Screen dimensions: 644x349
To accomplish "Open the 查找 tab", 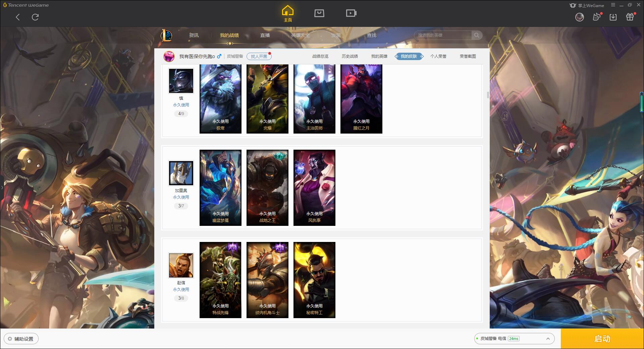I will click(x=372, y=35).
